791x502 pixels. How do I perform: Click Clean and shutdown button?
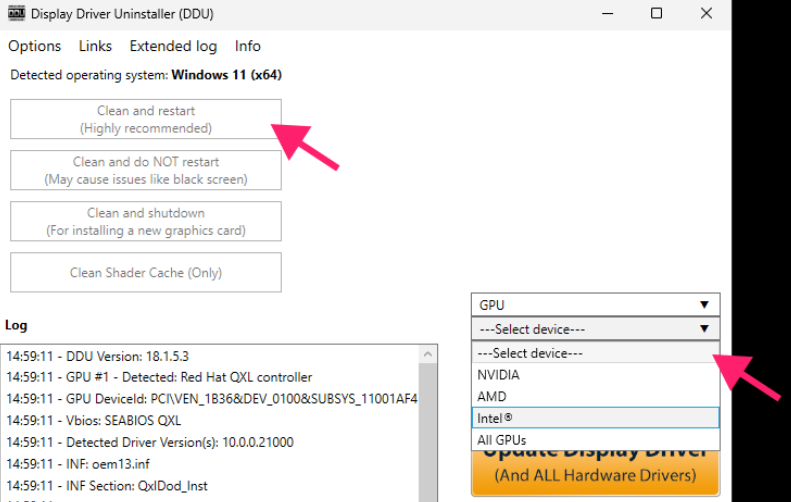pos(146,221)
